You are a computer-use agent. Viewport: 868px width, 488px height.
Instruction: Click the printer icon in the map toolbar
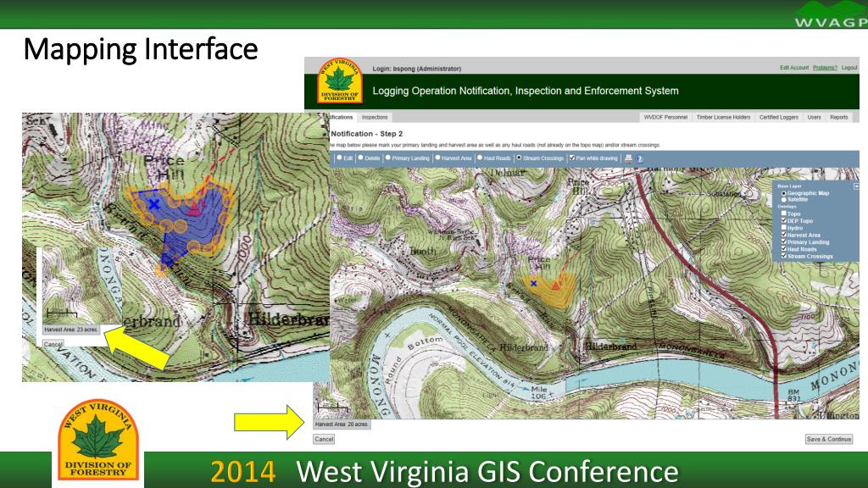pos(628,158)
